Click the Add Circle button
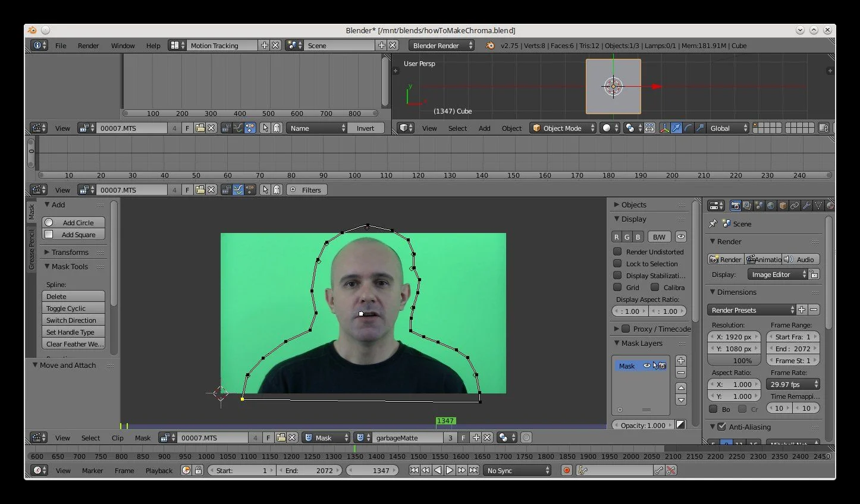860x504 pixels. tap(74, 222)
